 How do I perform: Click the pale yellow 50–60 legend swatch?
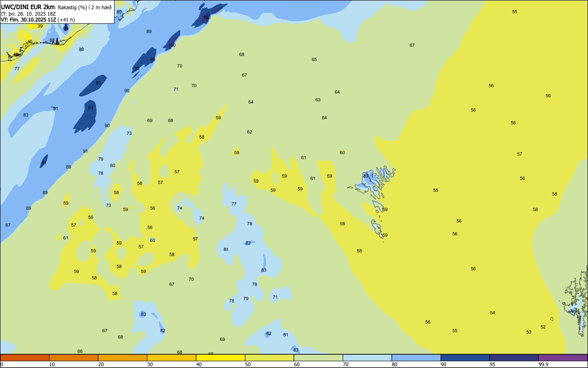point(269,357)
